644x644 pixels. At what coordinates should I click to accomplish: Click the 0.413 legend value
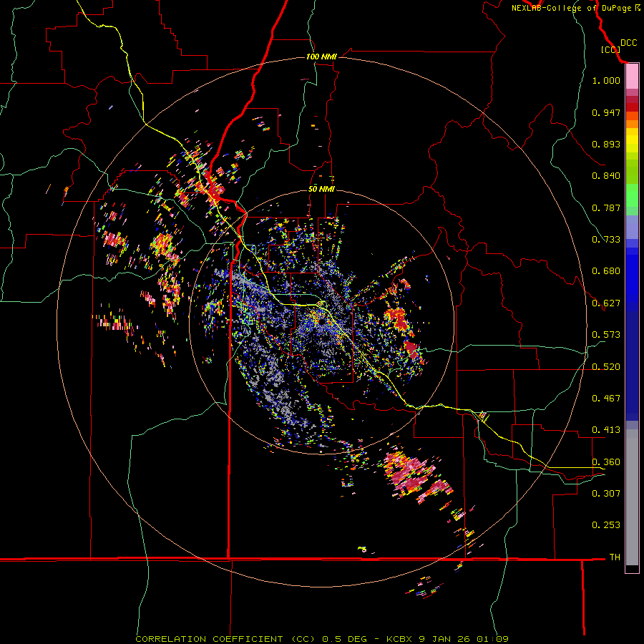pyautogui.click(x=606, y=430)
